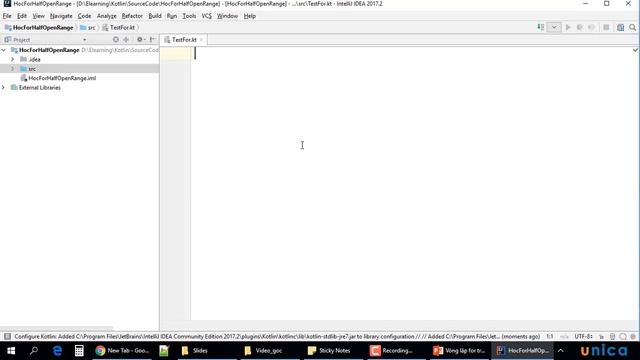
Task: Click HocForHalfOpenRange breadcrumb in navigation bar
Action: pyautogui.click(x=39, y=28)
